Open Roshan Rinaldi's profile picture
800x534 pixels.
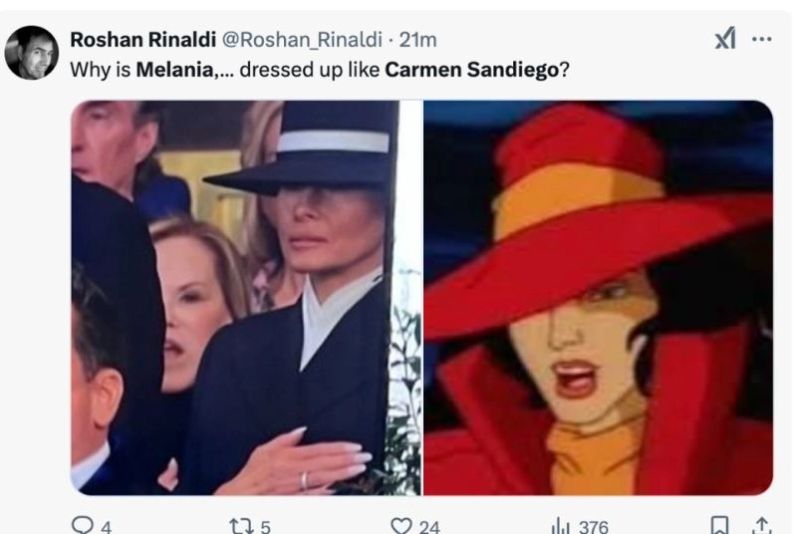pyautogui.click(x=31, y=52)
